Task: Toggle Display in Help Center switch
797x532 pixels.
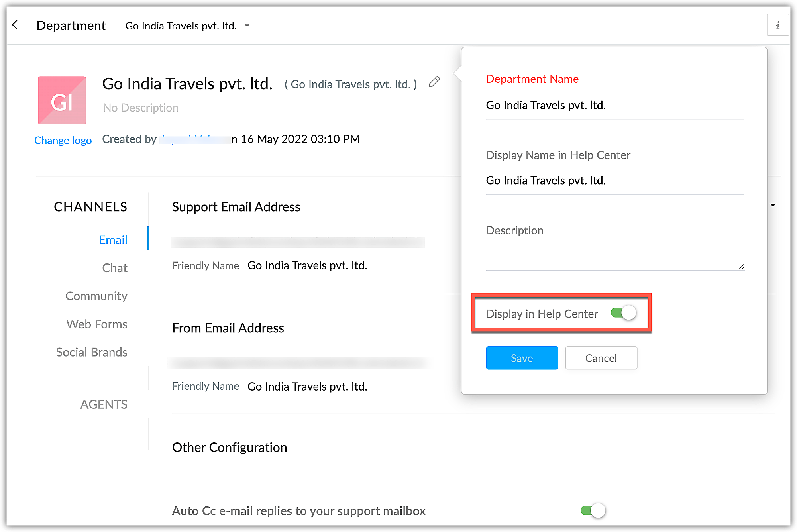Action: point(623,313)
